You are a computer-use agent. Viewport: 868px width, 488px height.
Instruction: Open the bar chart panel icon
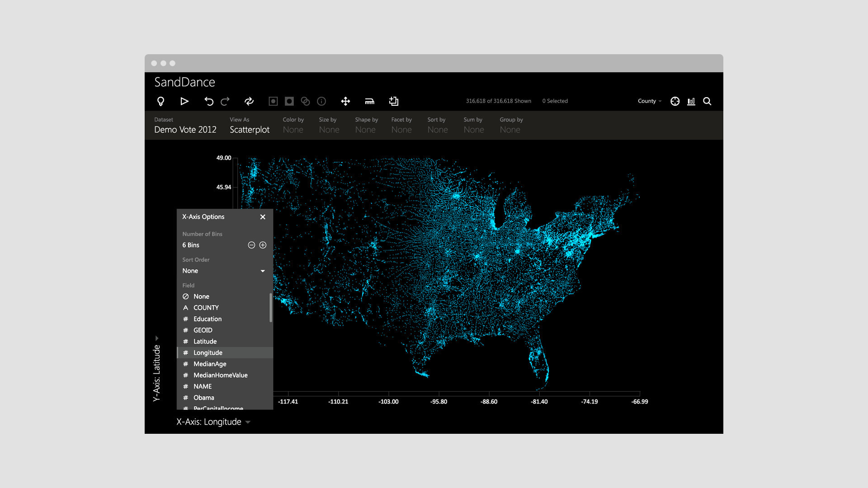(x=691, y=101)
